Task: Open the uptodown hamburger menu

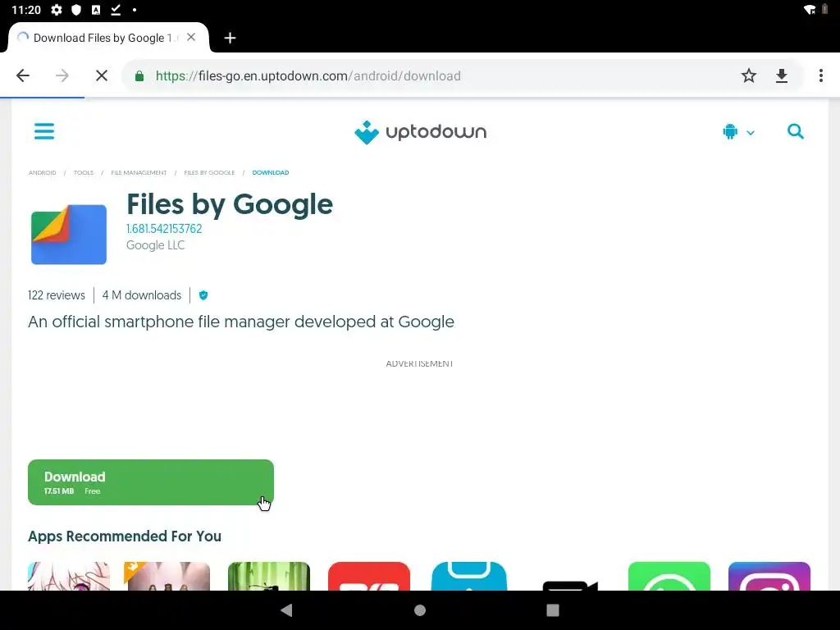Action: coord(44,131)
